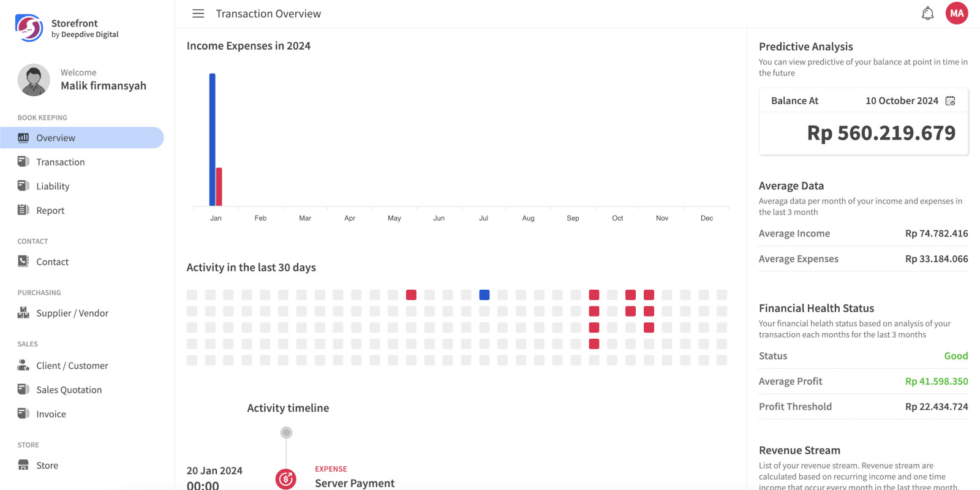Navigate to Report

[x=50, y=211]
